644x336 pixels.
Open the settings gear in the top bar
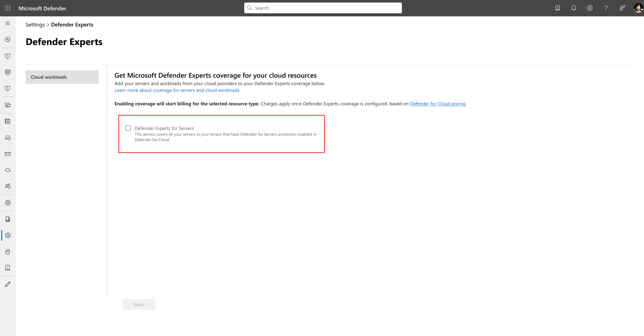tap(590, 8)
